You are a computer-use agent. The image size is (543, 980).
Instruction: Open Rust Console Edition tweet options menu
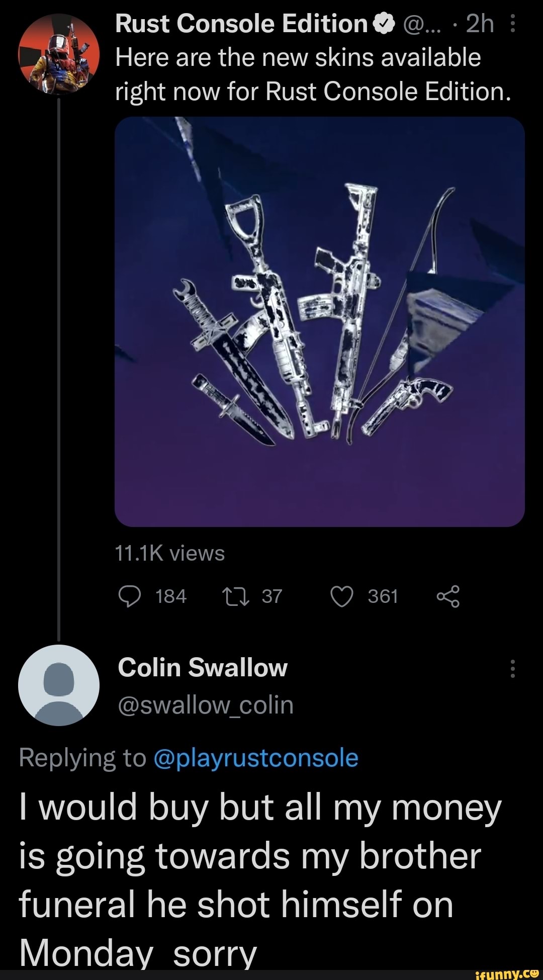[x=512, y=24]
